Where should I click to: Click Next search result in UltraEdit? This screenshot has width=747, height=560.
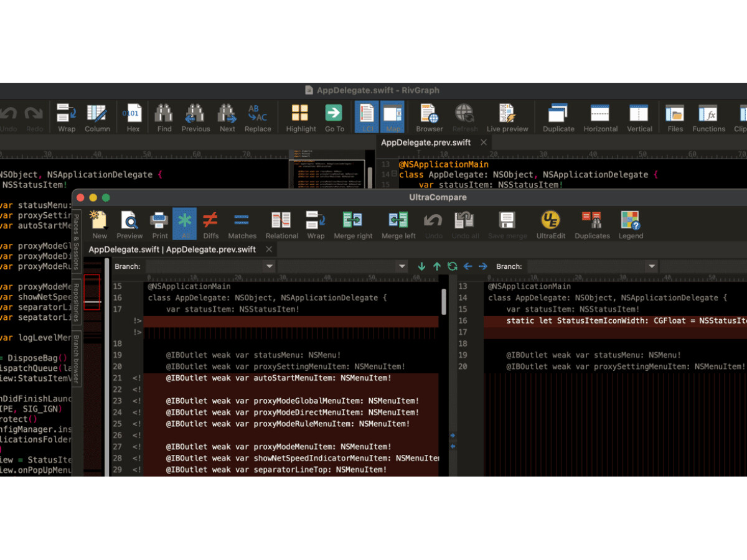[227, 117]
